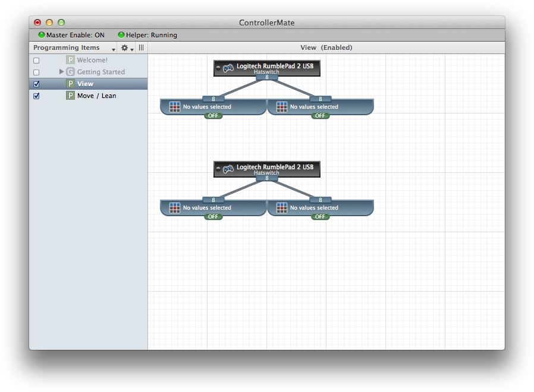Click the column layout icon beside the gear
This screenshot has height=392, width=534.
[x=142, y=48]
